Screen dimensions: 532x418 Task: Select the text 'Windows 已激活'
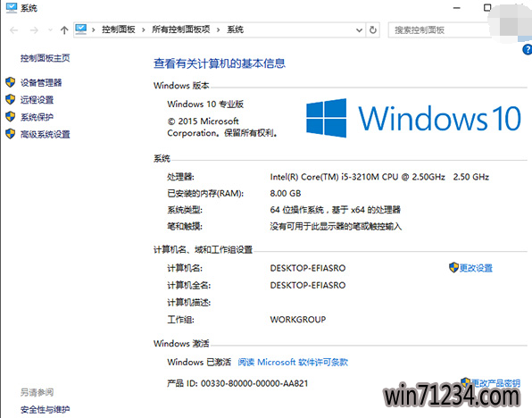tap(199, 363)
